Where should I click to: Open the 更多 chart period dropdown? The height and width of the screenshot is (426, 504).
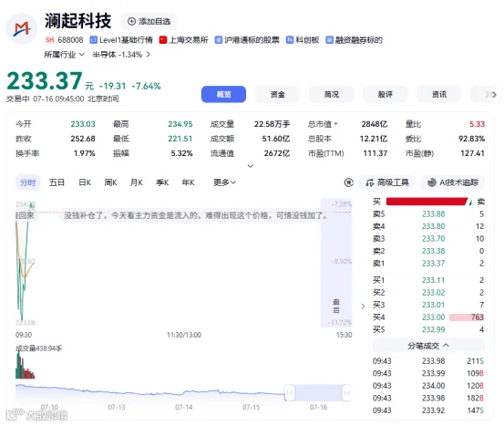pos(225,182)
